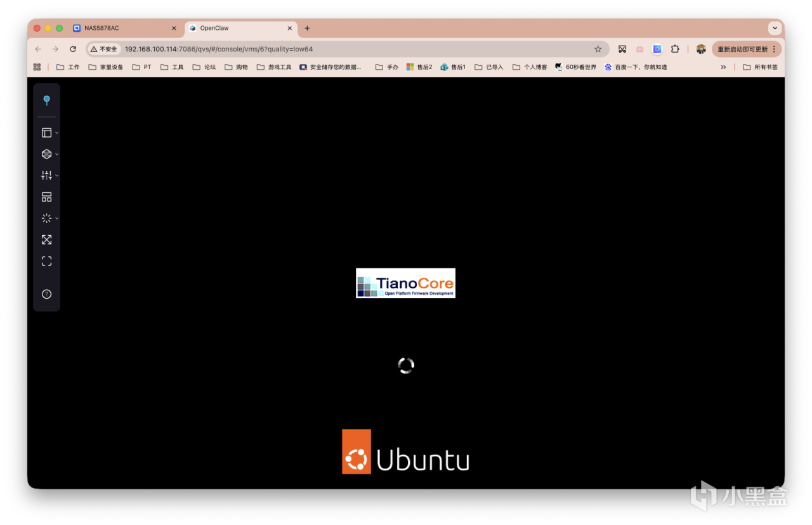
Task: Open the 个人博客 bookmark folder
Action: tap(530, 67)
